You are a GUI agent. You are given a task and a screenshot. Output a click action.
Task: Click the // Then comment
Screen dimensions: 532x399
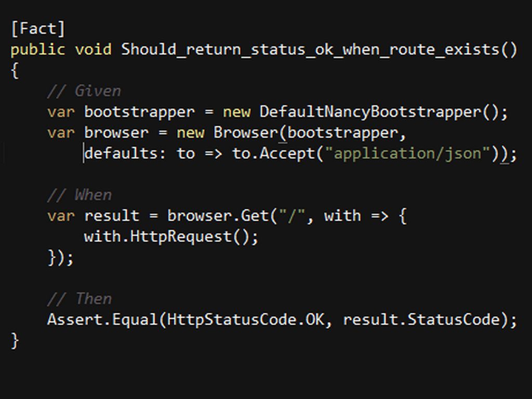pos(79,299)
